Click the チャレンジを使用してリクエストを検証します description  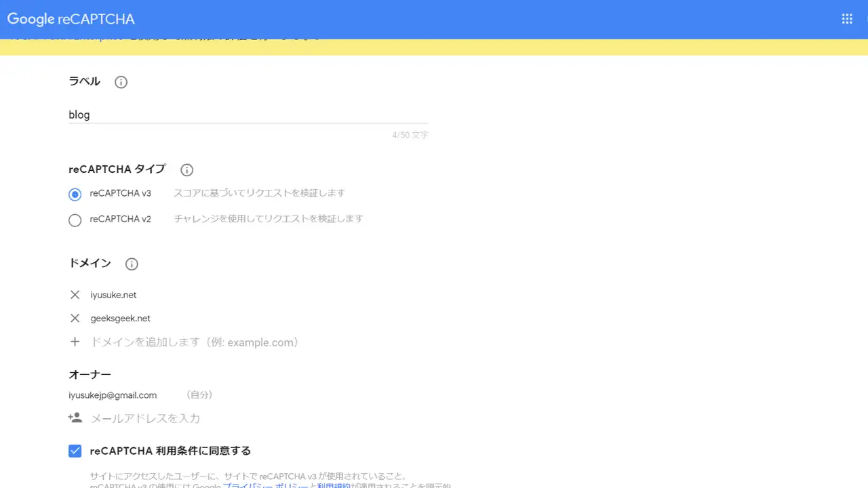pyautogui.click(x=269, y=219)
